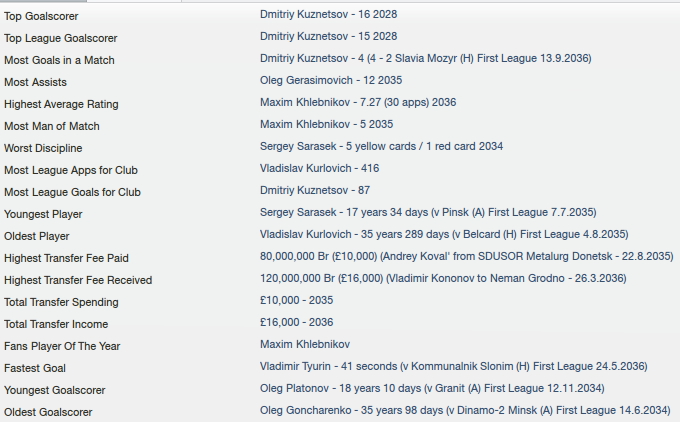
Task: Select Oleg Platonov in Youngest Goalscorer row
Action: pyautogui.click(x=294, y=389)
